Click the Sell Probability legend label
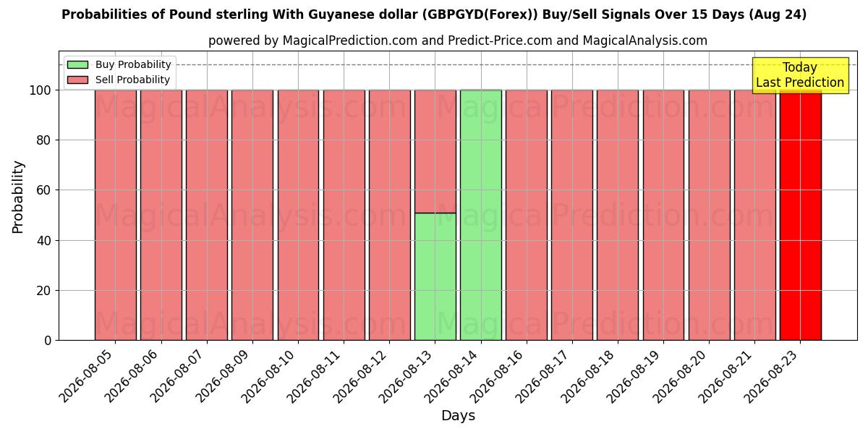The image size is (868, 434). click(x=132, y=80)
